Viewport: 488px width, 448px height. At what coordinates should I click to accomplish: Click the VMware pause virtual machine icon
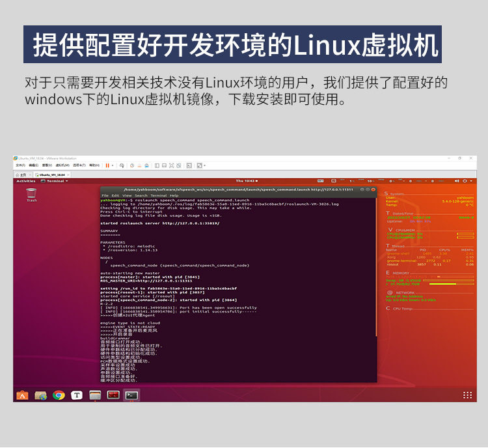tap(107, 165)
